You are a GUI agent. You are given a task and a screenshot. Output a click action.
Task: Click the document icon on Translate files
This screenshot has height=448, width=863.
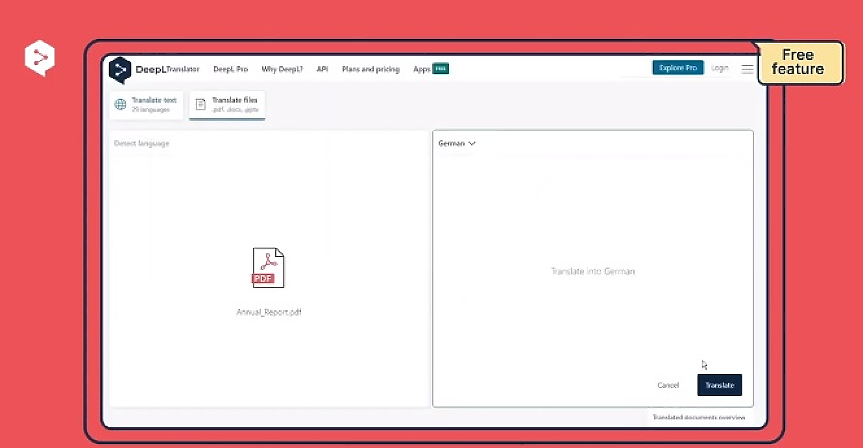point(200,104)
